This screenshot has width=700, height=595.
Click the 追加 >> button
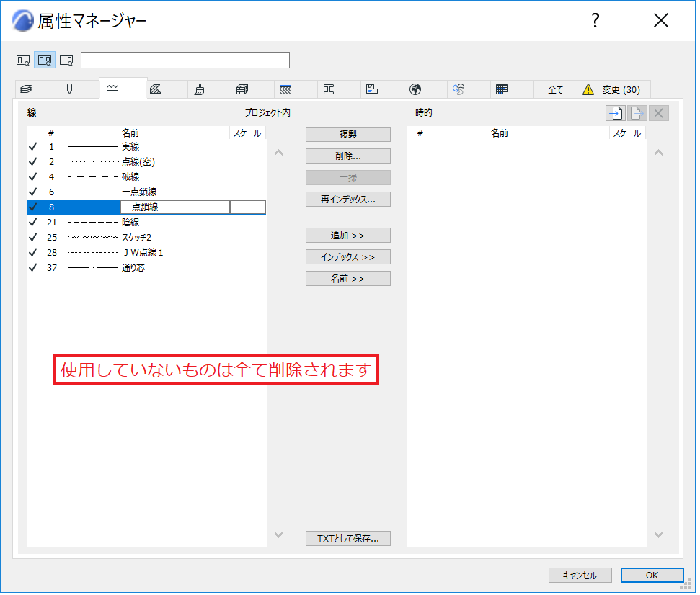pos(347,236)
